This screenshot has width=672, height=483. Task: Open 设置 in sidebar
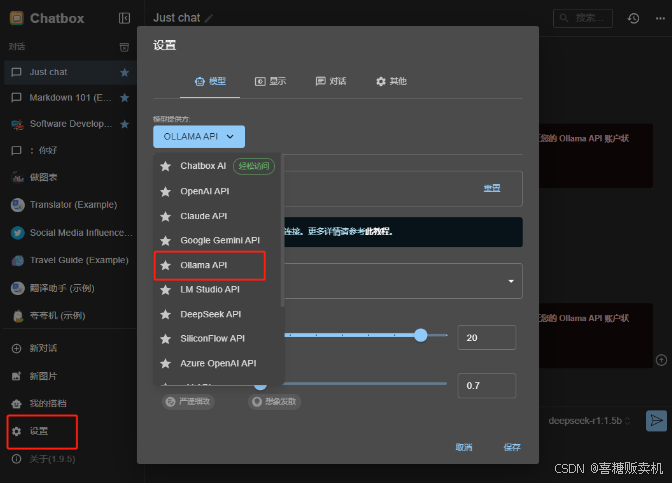click(x=42, y=432)
